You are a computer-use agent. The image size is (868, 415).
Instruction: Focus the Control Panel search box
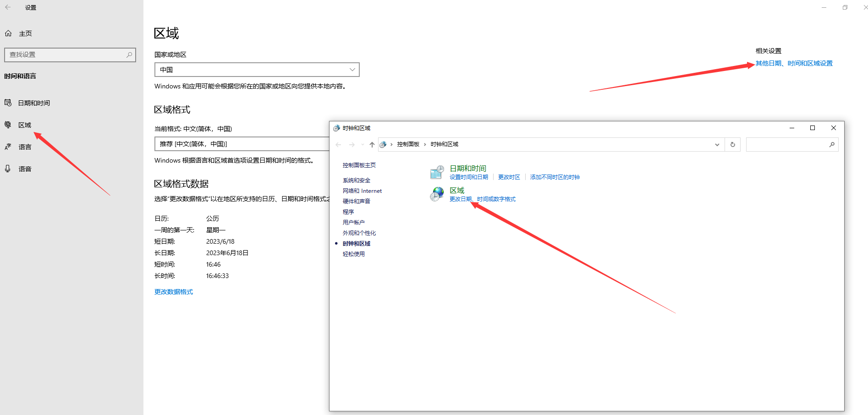click(792, 145)
